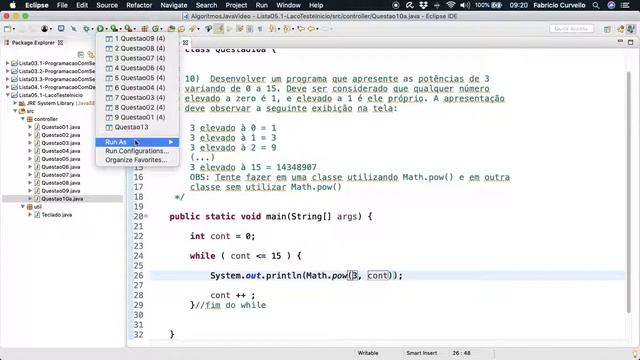
Task: Open the Run As submenu
Action: coord(137,142)
